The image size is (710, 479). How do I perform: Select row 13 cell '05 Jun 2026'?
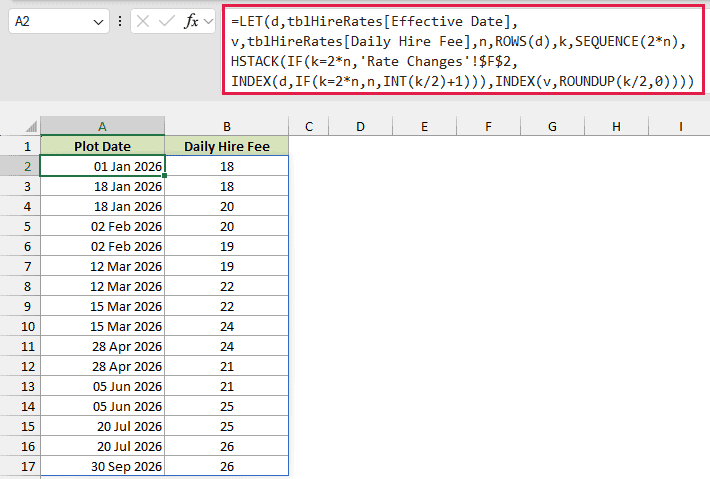(x=102, y=386)
